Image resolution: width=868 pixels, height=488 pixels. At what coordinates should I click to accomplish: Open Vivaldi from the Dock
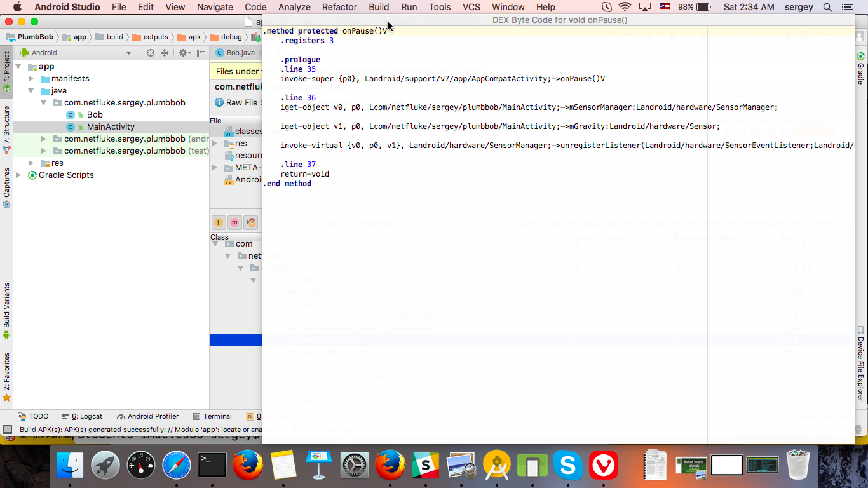point(604,466)
